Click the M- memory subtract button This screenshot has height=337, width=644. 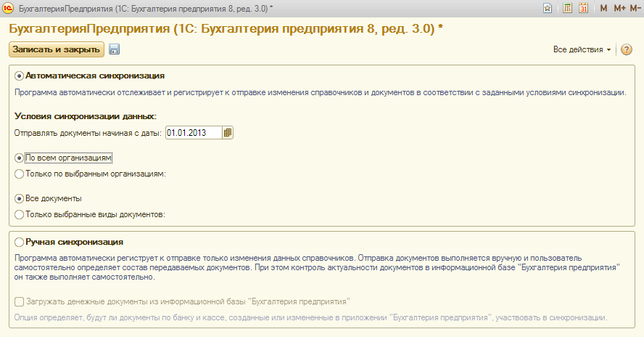click(x=635, y=8)
